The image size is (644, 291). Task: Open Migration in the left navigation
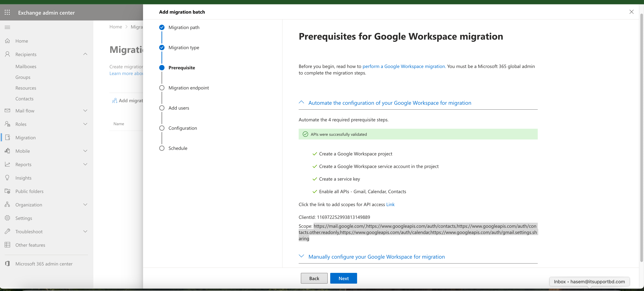click(25, 137)
